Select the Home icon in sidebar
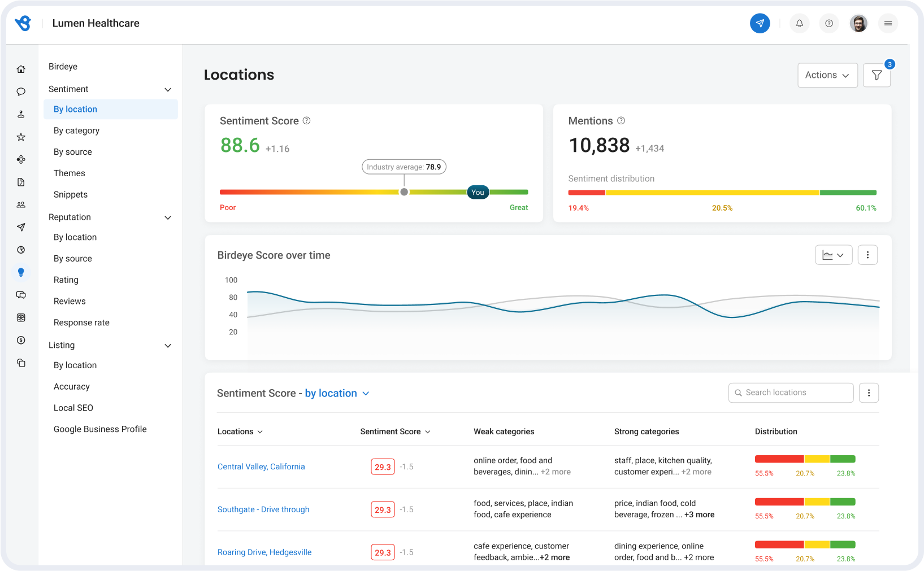This screenshot has width=924, height=571. pos(21,68)
